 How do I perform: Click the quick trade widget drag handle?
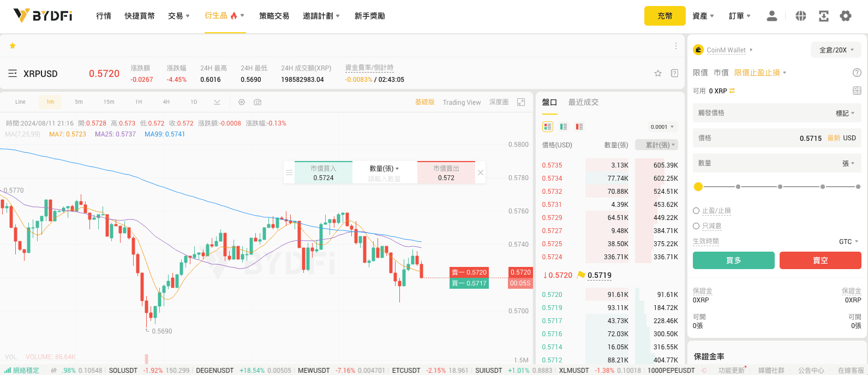[289, 172]
